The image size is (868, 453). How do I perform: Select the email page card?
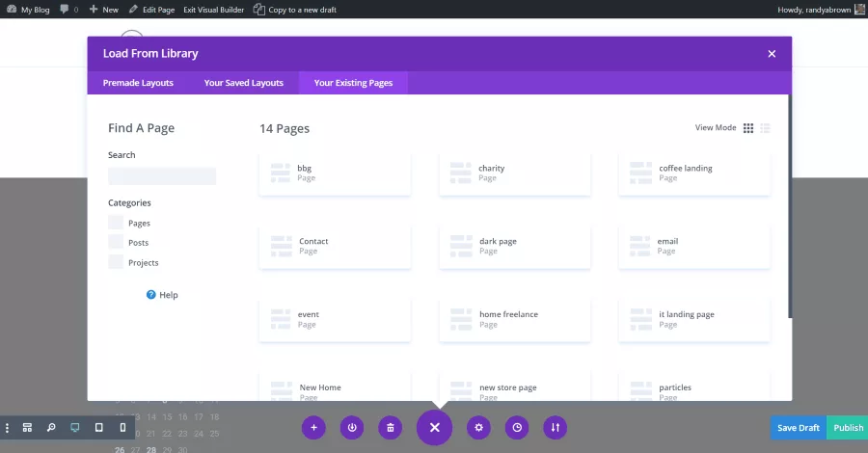(694, 246)
